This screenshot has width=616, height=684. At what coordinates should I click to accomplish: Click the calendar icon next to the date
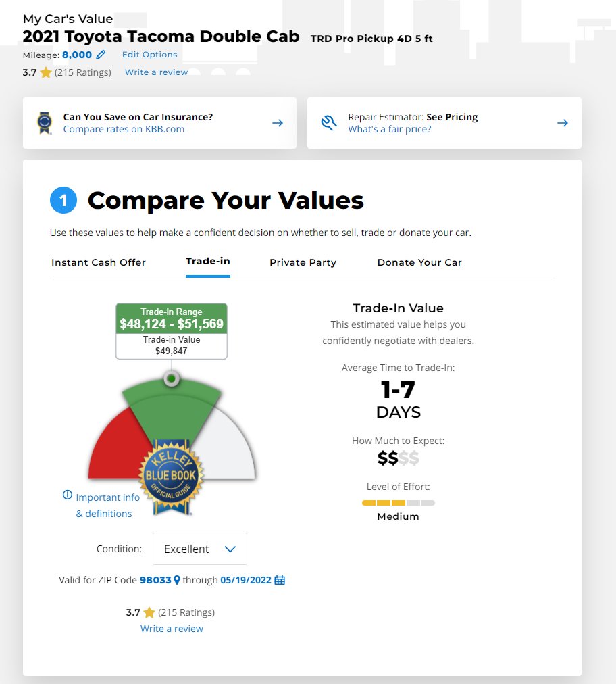[x=280, y=580]
